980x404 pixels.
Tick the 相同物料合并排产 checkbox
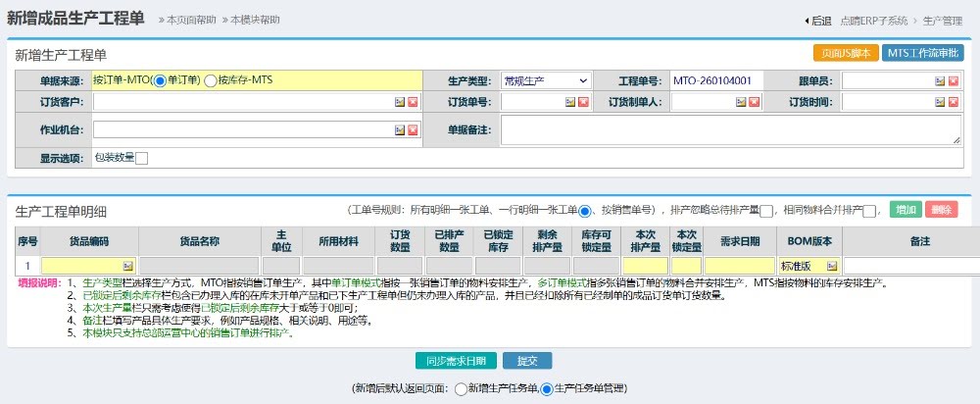(869, 211)
